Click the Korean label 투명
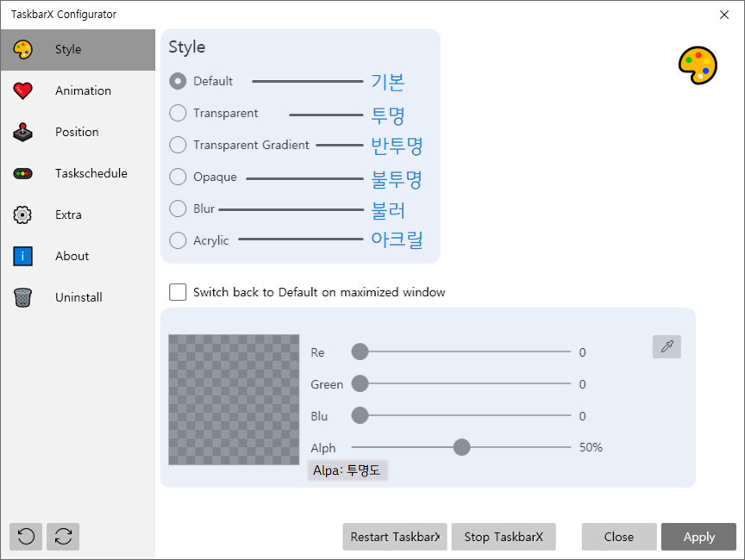 [388, 115]
